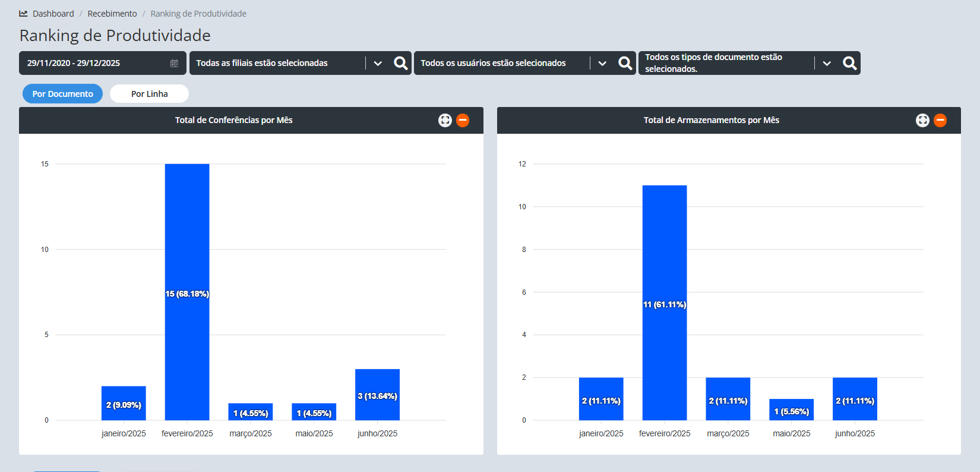The image size is (980, 472).
Task: Click dashboard chart icon in breadcrumb
Action: pos(24,14)
